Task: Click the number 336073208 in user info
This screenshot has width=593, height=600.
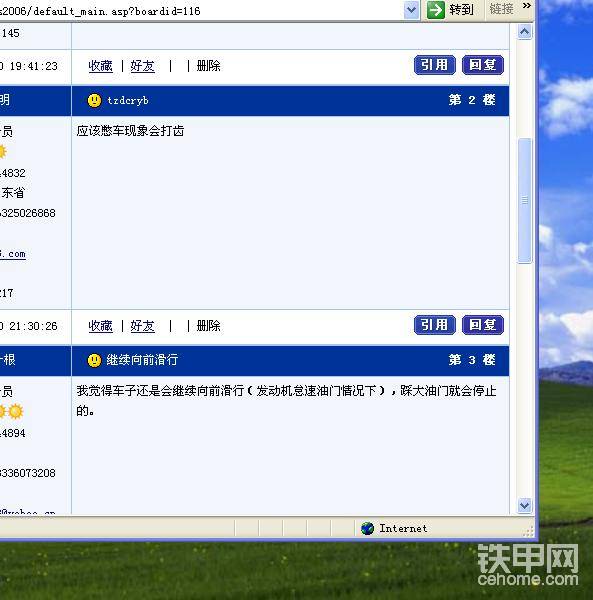Action: (x=28, y=473)
